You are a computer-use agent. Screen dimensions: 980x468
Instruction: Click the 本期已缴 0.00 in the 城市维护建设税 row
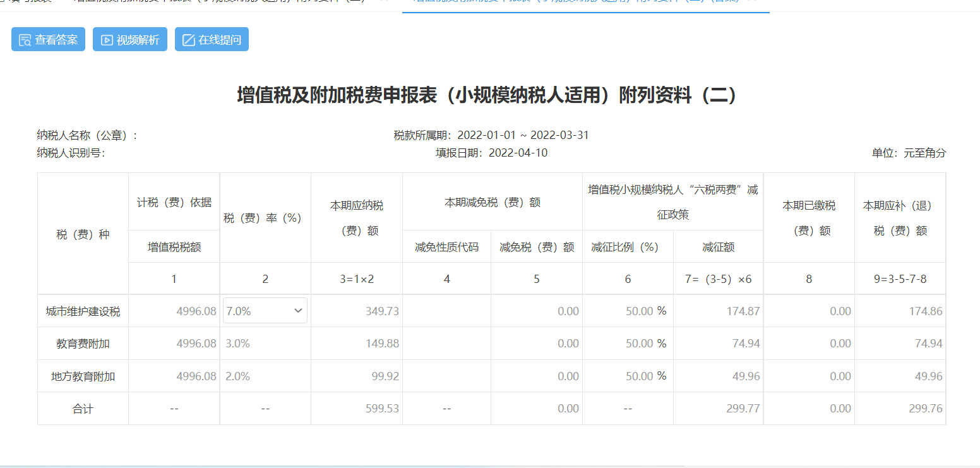click(x=840, y=311)
